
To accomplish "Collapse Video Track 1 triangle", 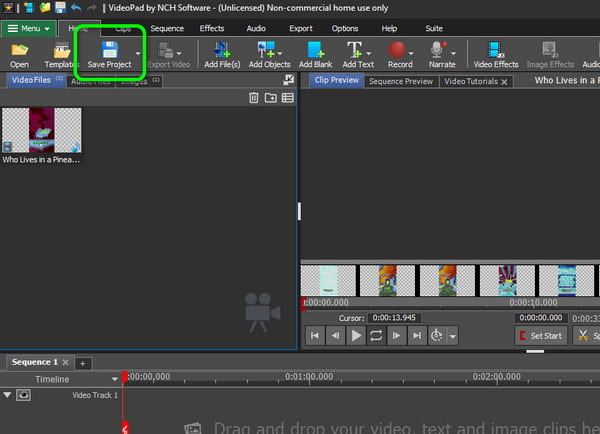I will (7, 394).
